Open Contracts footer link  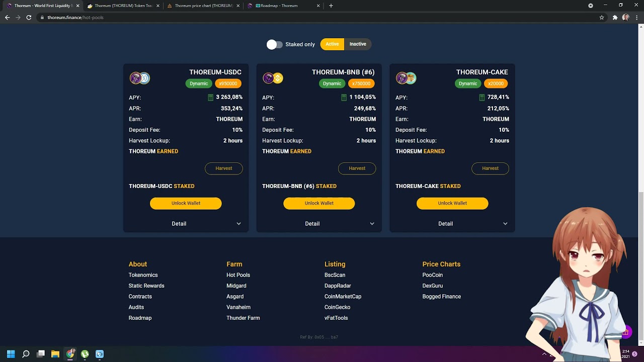[x=140, y=297]
